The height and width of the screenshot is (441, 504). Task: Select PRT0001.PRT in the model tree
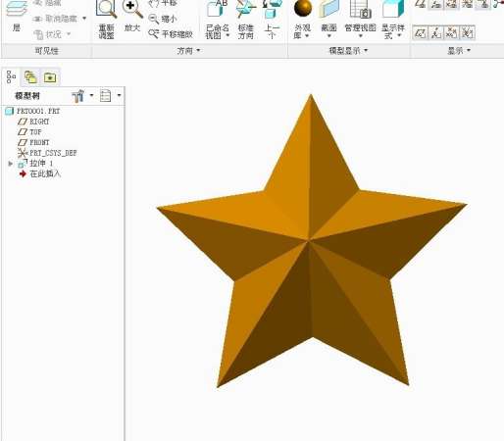point(32,111)
